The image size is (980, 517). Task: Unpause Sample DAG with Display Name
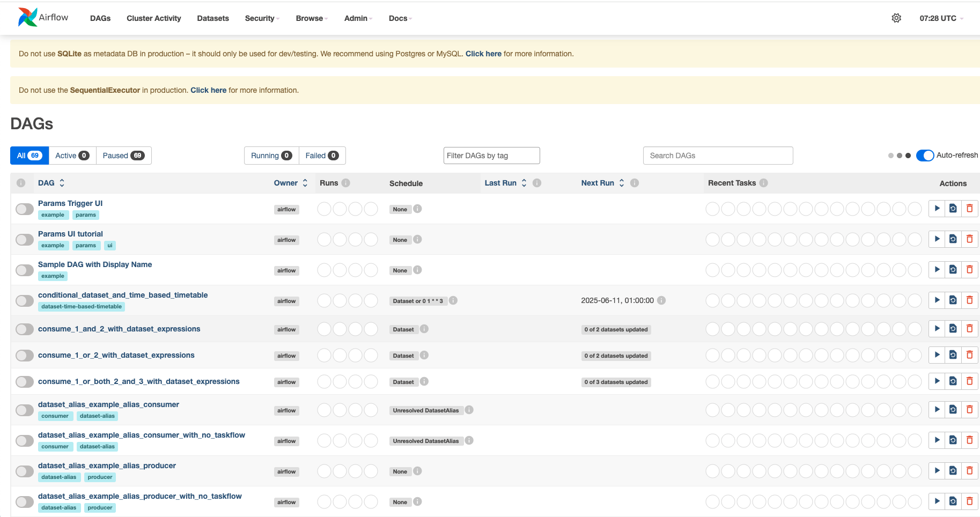(25, 270)
